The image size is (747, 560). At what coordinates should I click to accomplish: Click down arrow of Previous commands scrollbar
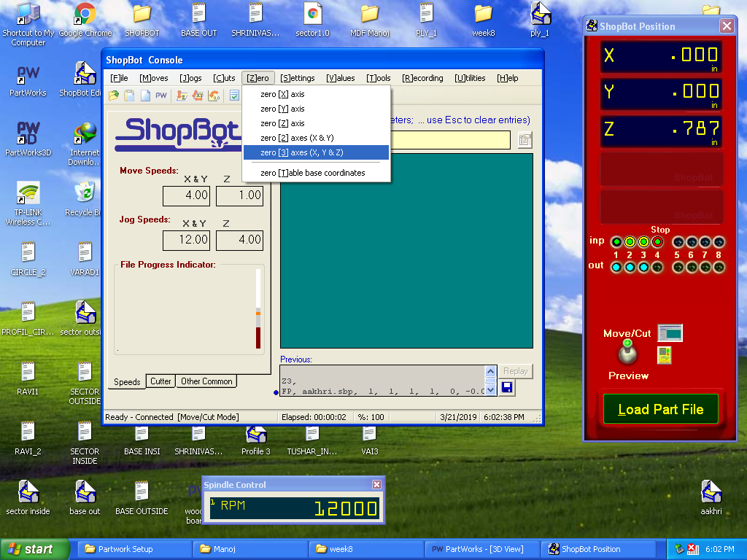point(491,391)
